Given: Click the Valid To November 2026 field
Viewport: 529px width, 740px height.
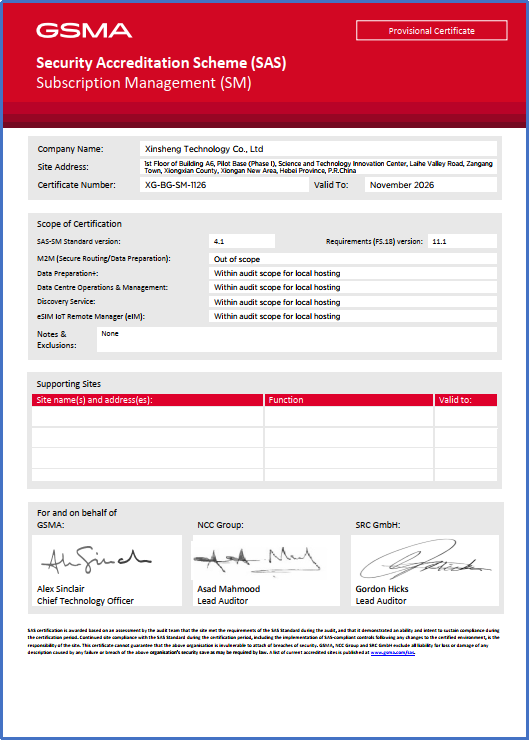Looking at the screenshot, I should click(430, 185).
